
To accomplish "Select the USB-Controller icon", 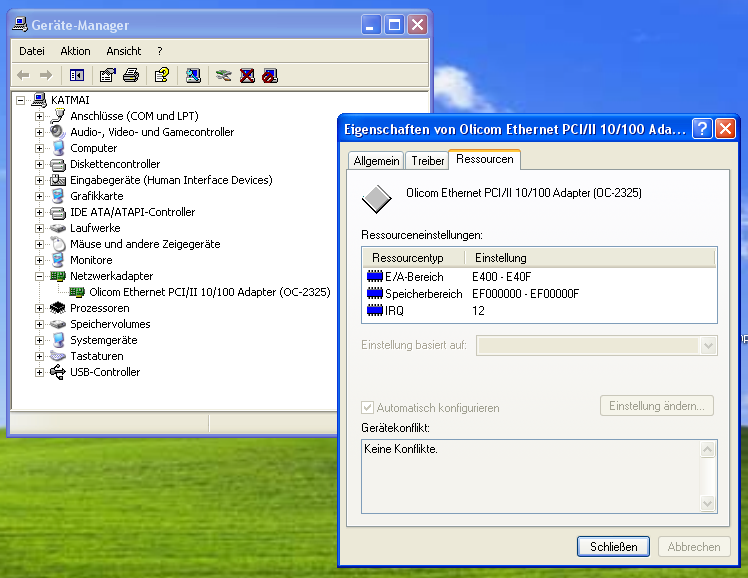I will click(x=58, y=372).
